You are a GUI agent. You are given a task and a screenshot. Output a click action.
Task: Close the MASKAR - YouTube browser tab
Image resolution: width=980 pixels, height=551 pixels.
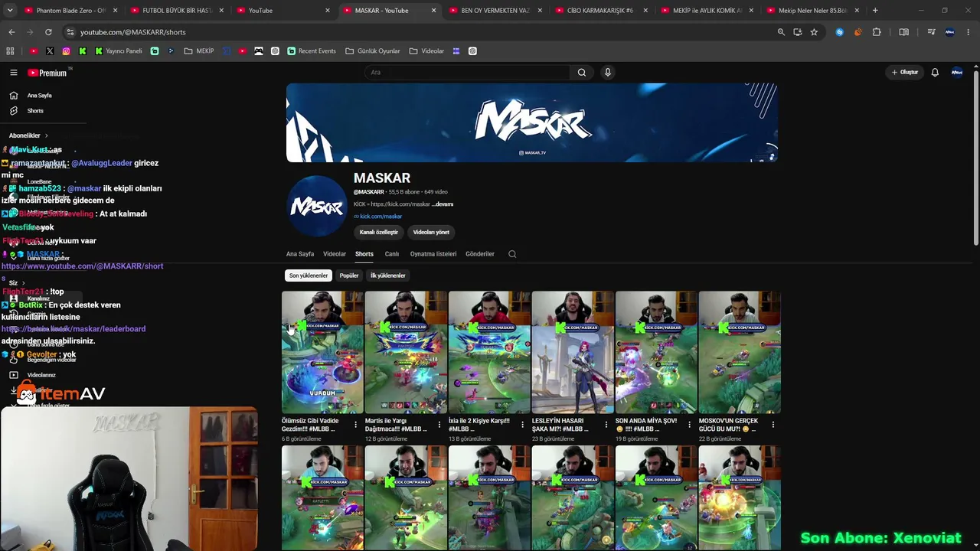433,11
